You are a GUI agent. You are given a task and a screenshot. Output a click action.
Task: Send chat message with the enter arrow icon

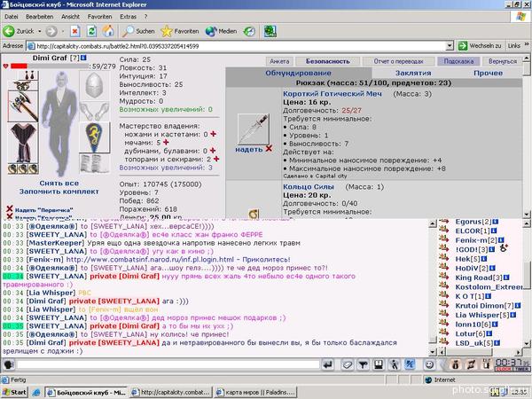point(328,365)
